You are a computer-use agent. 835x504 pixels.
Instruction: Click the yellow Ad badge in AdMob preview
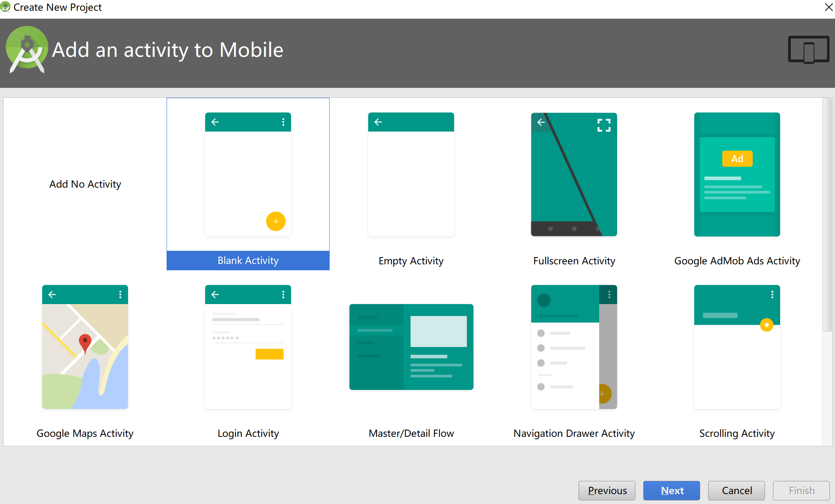tap(737, 159)
